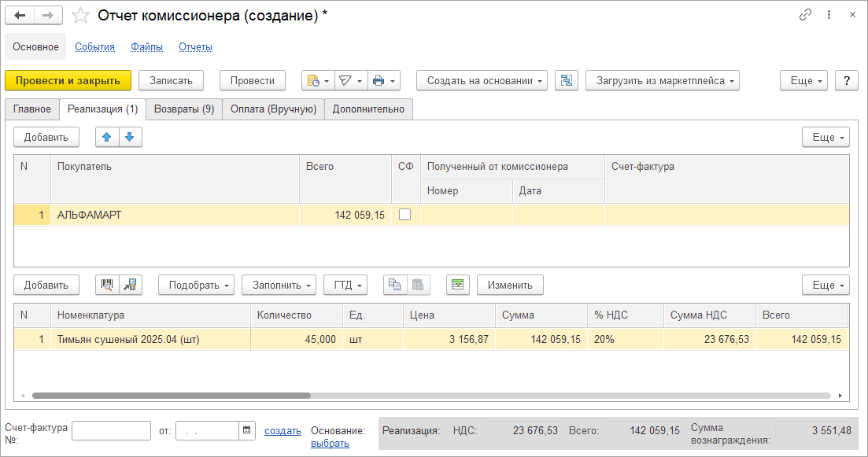The height and width of the screenshot is (457, 868).
Task: Click the barcode search icon
Action: 107,285
